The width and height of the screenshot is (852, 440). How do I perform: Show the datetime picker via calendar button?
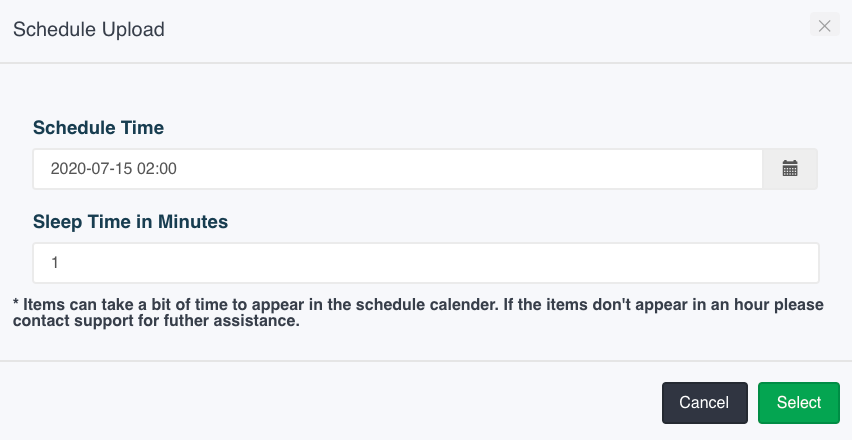click(x=790, y=169)
